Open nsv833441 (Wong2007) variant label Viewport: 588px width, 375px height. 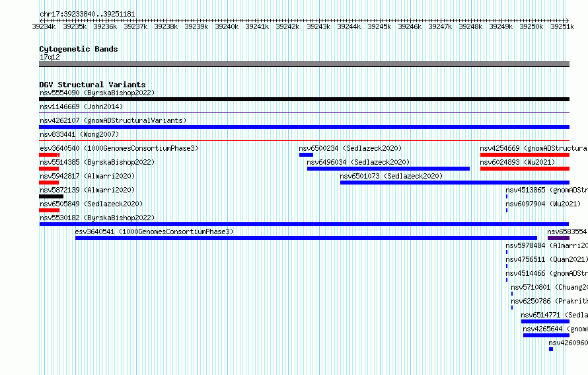click(79, 134)
